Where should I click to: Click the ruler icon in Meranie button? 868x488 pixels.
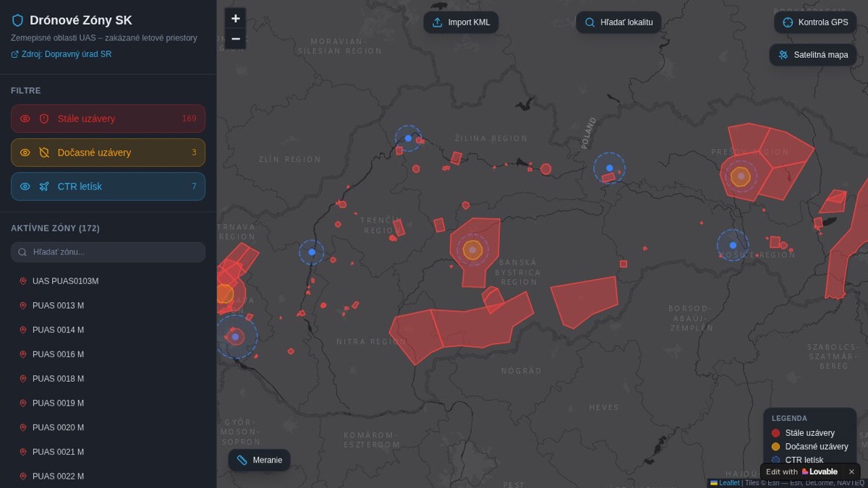coord(242,460)
